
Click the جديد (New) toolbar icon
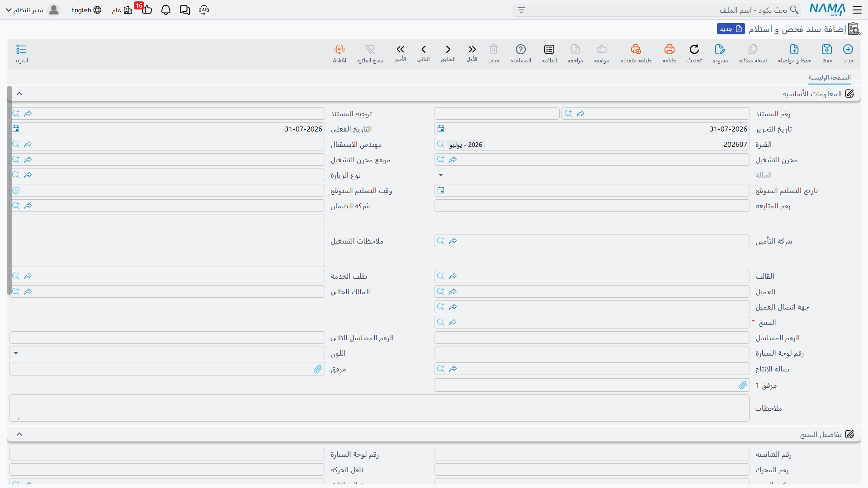pos(848,50)
